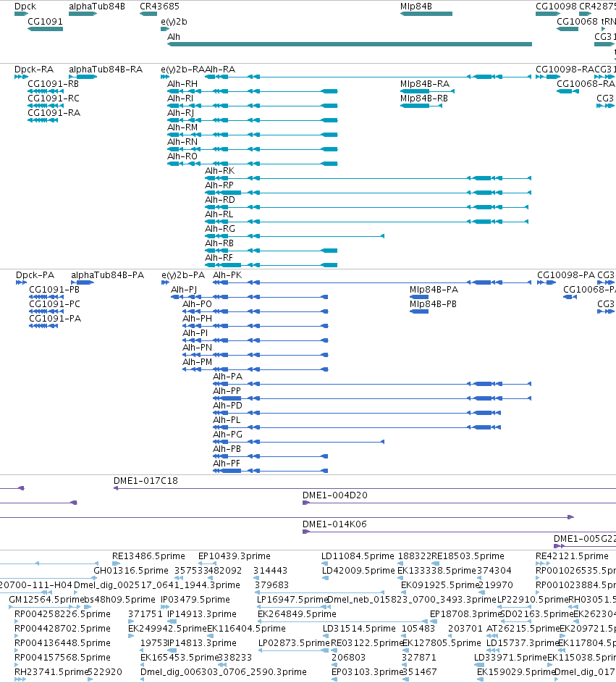This screenshot has height=683, width=616.
Task: Select the Alh-RJ transcript
Action: [253, 120]
